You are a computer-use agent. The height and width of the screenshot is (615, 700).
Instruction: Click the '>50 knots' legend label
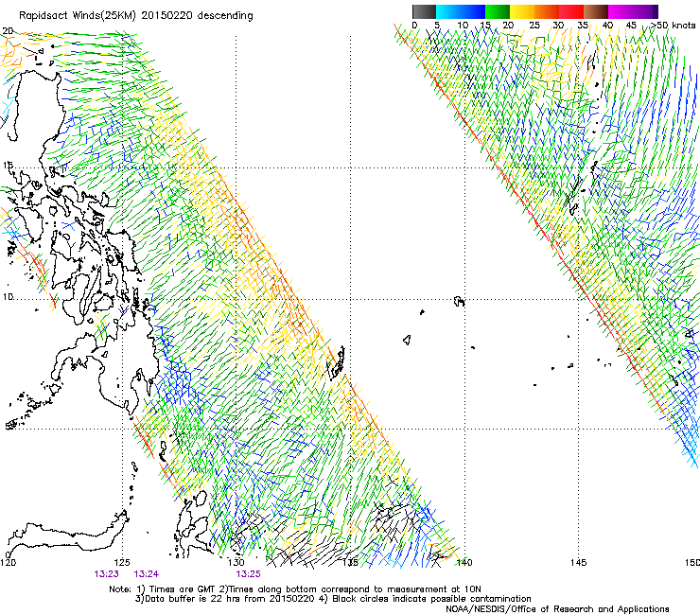[673, 25]
